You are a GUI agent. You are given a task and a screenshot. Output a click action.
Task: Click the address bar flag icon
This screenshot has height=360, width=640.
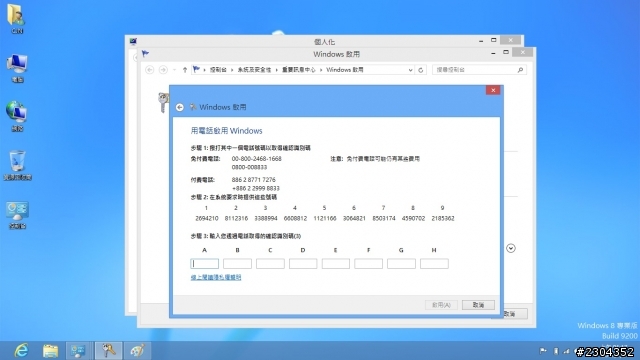click(x=196, y=69)
